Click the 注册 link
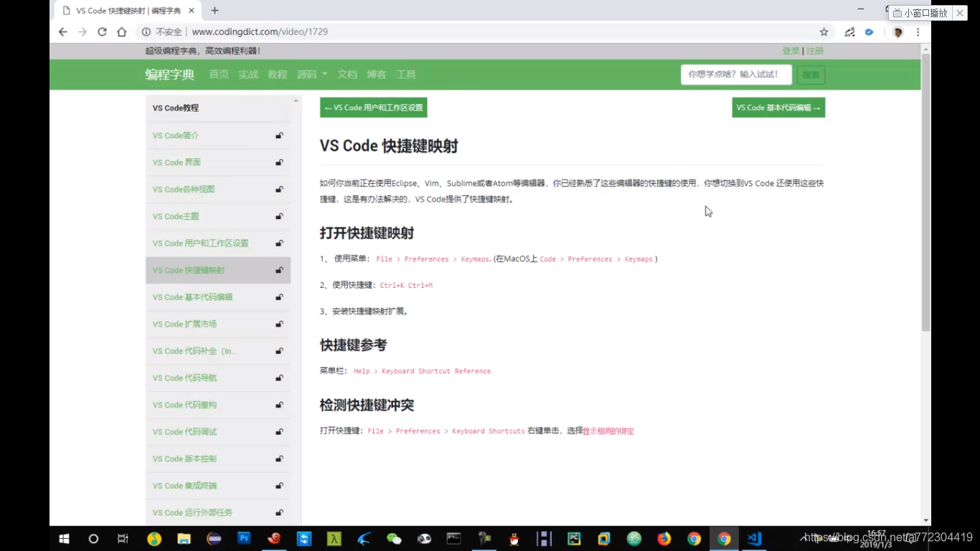980x551 pixels. 815,51
